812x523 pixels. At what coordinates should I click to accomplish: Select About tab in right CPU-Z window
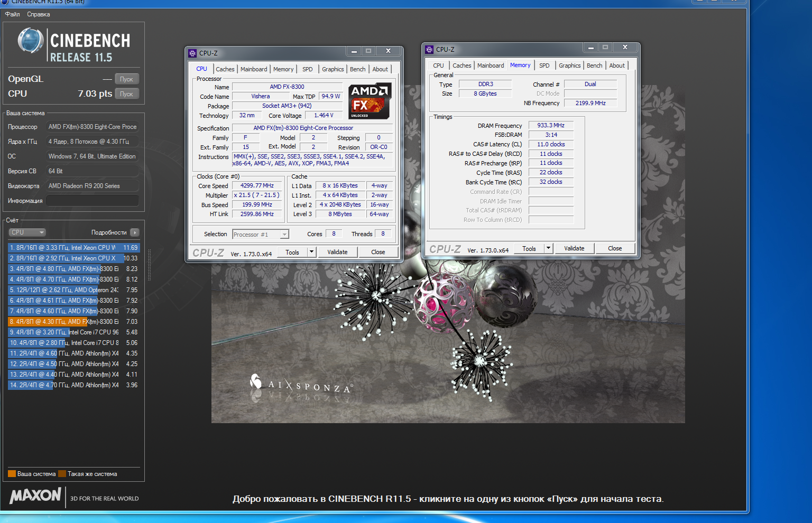click(617, 66)
